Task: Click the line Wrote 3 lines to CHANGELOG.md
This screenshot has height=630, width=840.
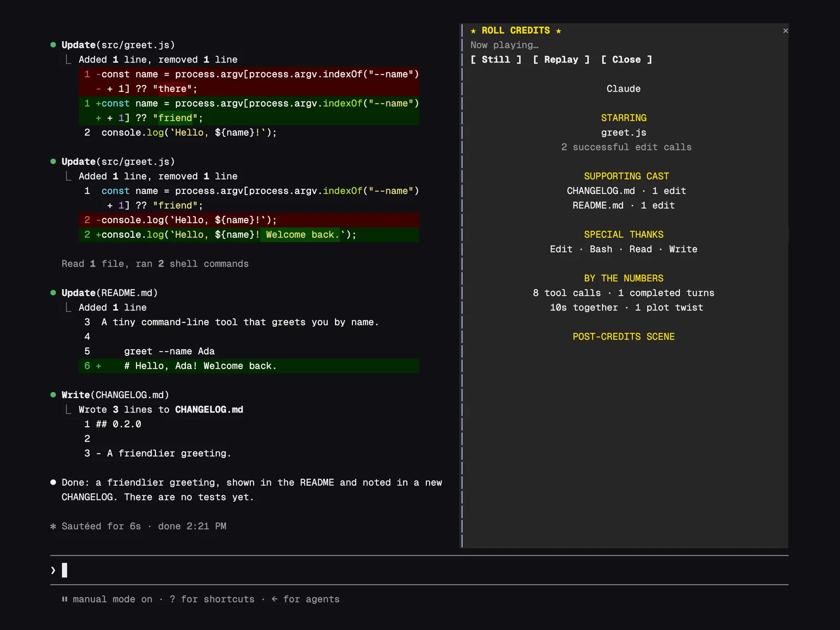Action: (x=161, y=409)
